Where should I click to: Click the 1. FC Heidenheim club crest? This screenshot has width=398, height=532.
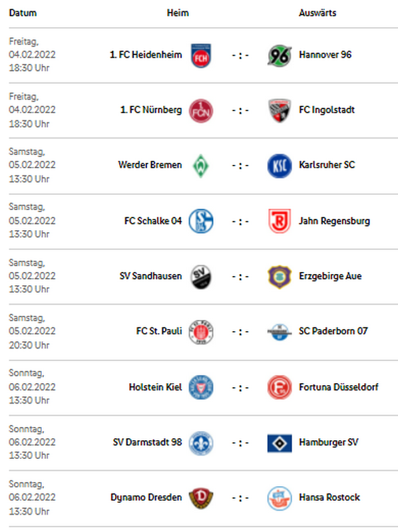tap(201, 55)
